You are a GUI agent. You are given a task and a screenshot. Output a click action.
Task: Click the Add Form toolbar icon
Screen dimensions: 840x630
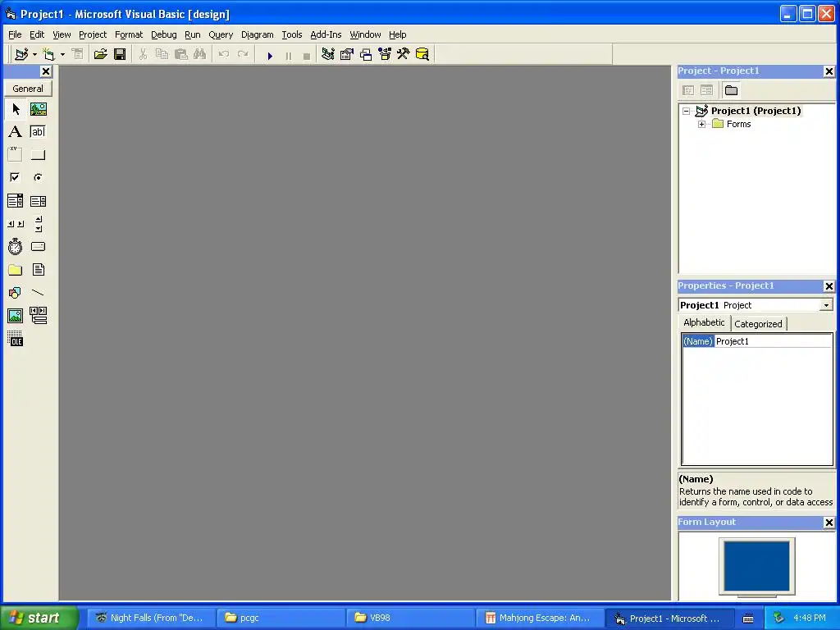(x=48, y=54)
